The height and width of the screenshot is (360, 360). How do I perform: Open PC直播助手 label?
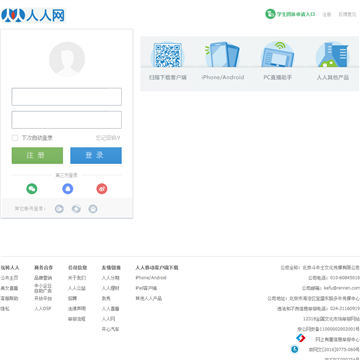coord(278,77)
